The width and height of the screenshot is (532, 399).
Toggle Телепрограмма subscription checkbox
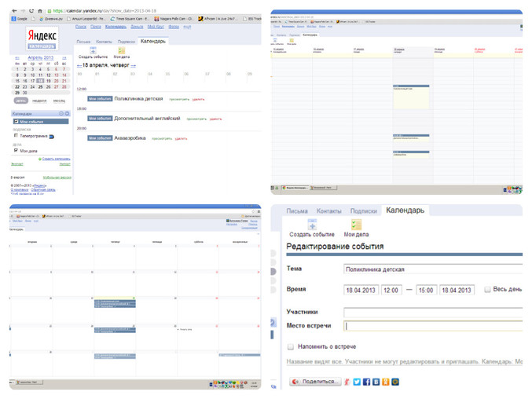[x=16, y=136]
